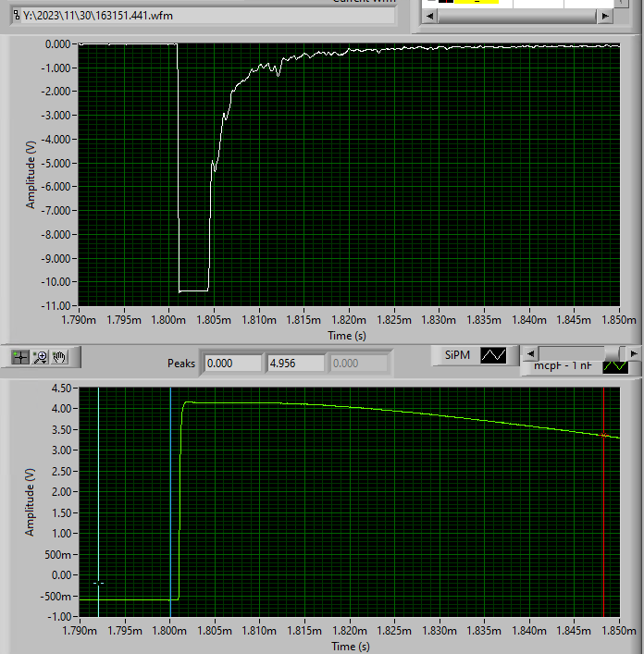The height and width of the screenshot is (654, 644).
Task: Click the right arrow of the top table scrollbar
Action: pos(605,17)
